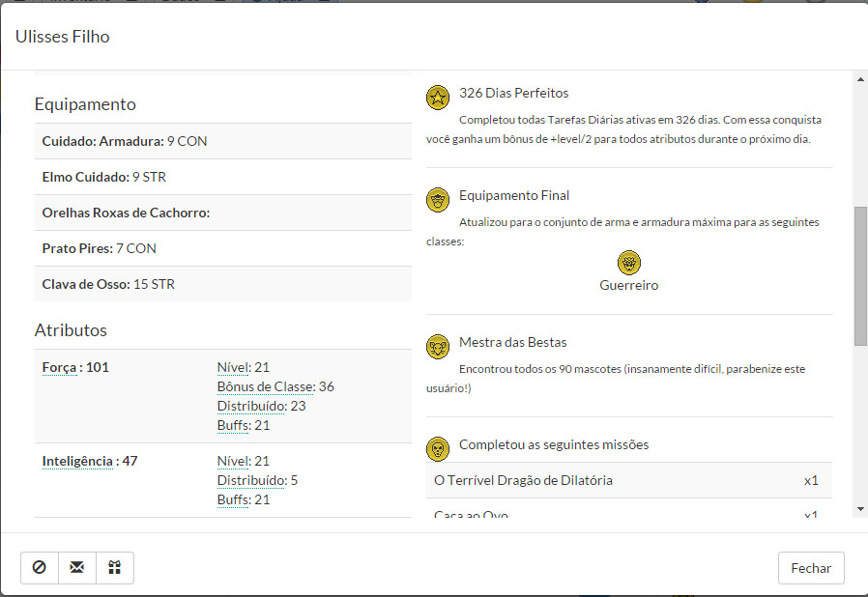Click the block user icon button
868x597 pixels.
coord(40,568)
